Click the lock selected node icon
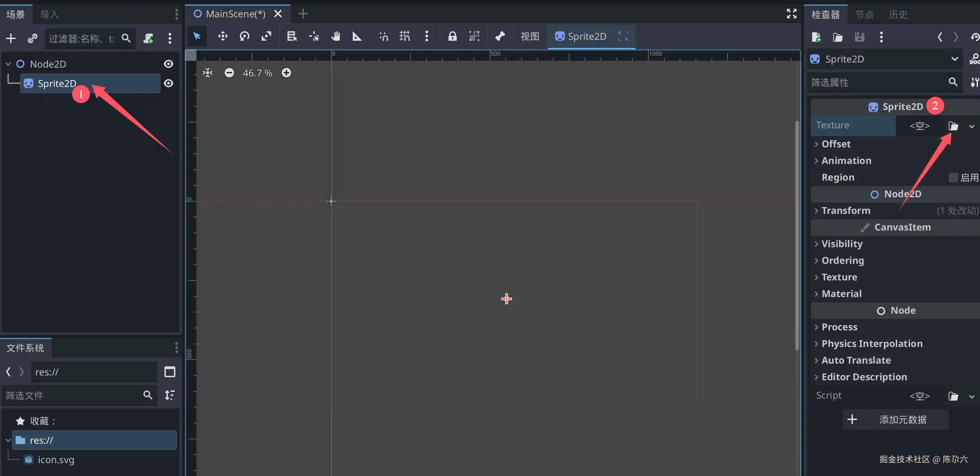Image resolution: width=980 pixels, height=476 pixels. [452, 36]
